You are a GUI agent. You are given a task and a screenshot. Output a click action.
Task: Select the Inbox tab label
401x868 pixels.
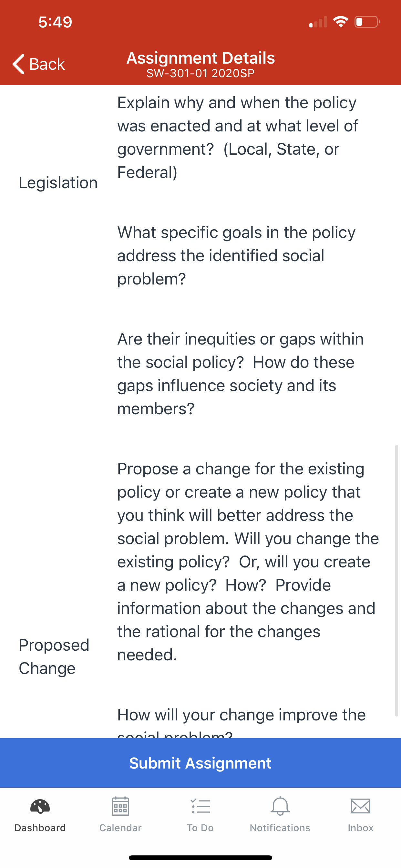(361, 828)
